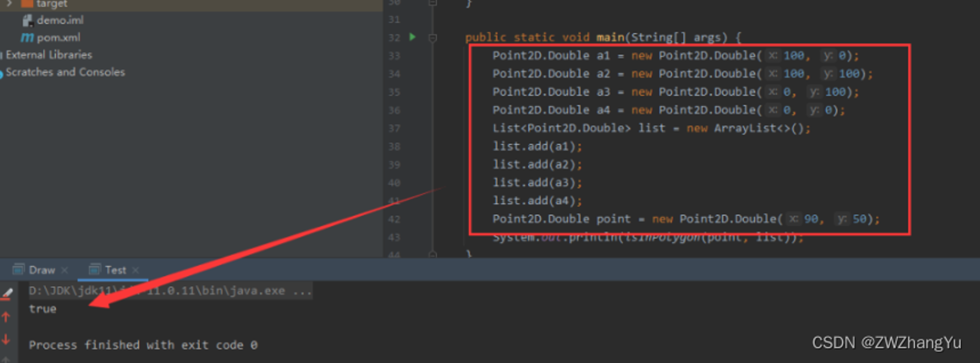980x363 pixels.
Task: Click list.add(a4) statement
Action: (x=538, y=201)
